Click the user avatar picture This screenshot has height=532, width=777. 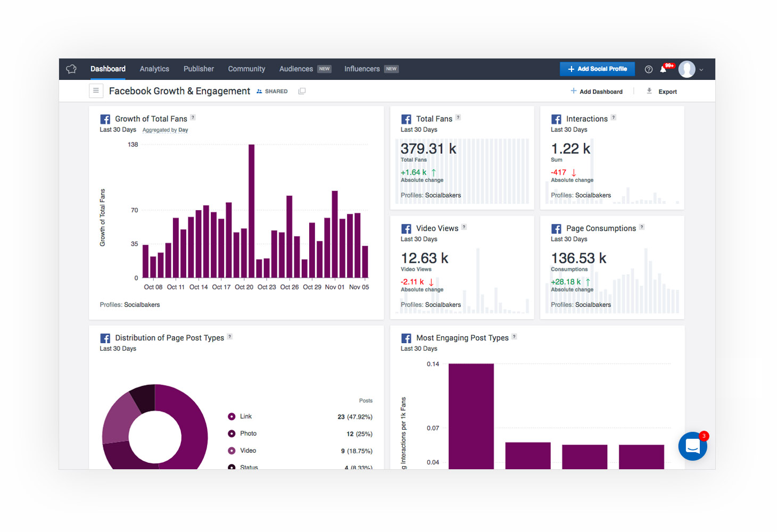click(687, 69)
